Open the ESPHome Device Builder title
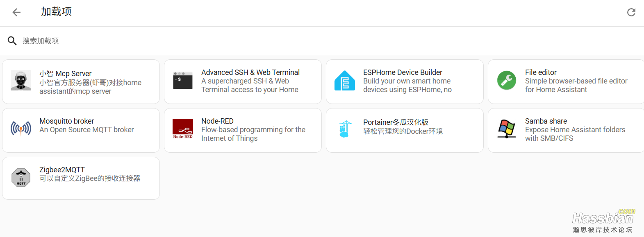 coord(403,72)
